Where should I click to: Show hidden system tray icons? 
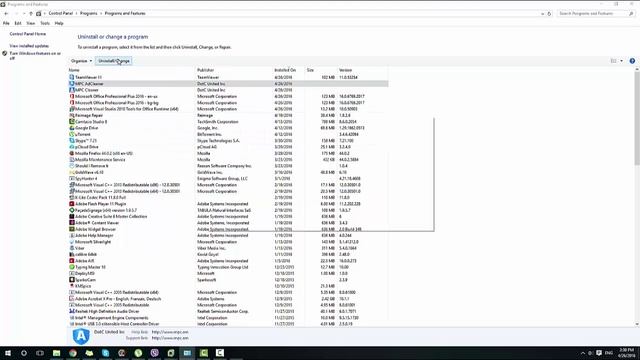[582, 353]
